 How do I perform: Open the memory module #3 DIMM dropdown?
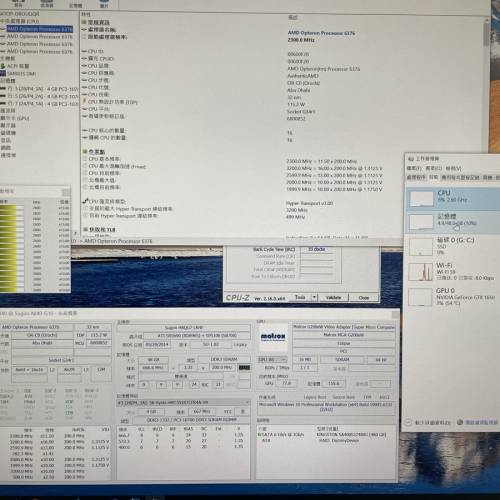pyautogui.click(x=183, y=403)
